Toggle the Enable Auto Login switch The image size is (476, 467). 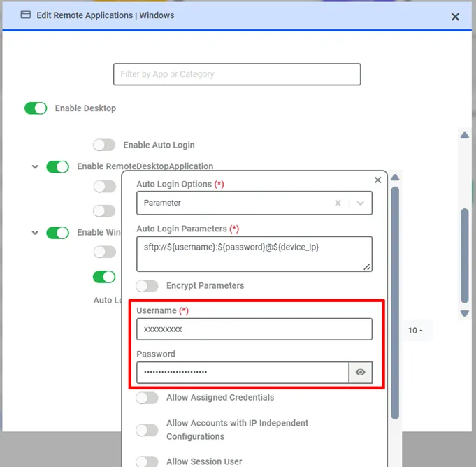(104, 145)
